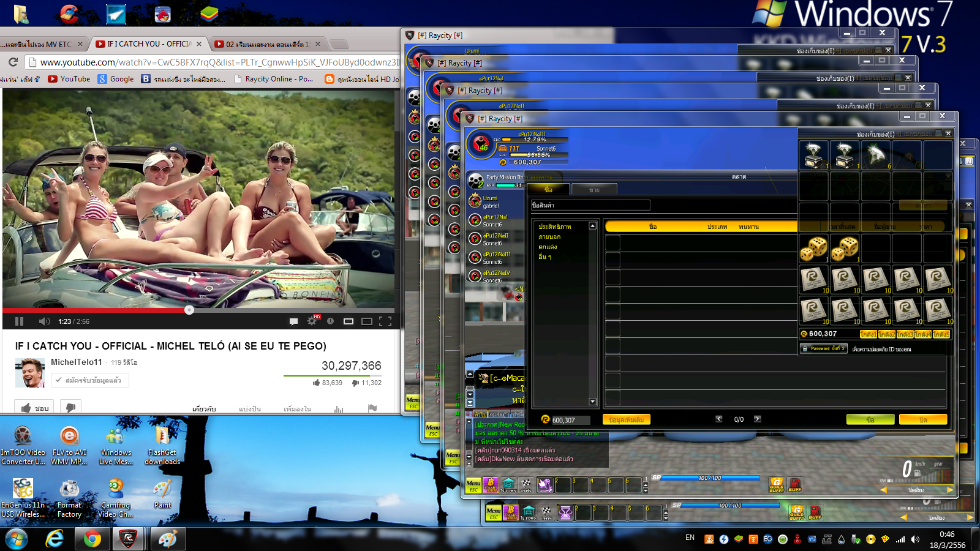Select the market sell tab in Raycity
Viewport: 980px width, 551px height.
pyautogui.click(x=594, y=190)
